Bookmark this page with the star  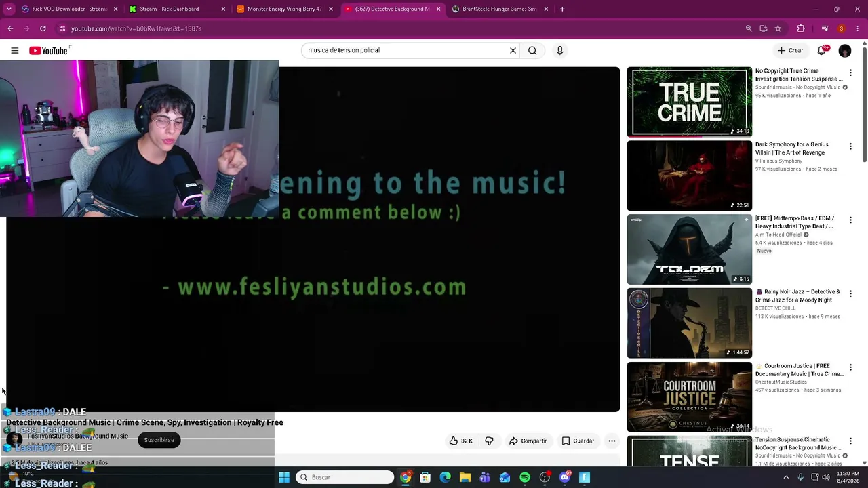pos(778,28)
